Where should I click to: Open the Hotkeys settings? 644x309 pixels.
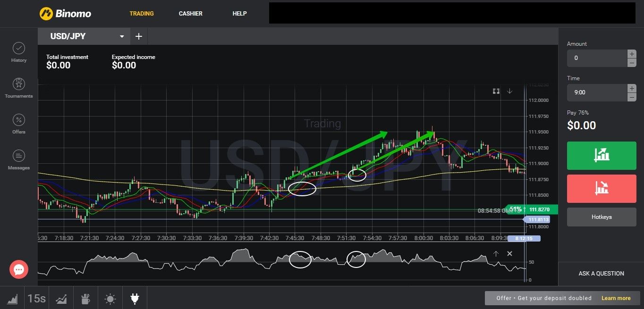click(x=602, y=217)
